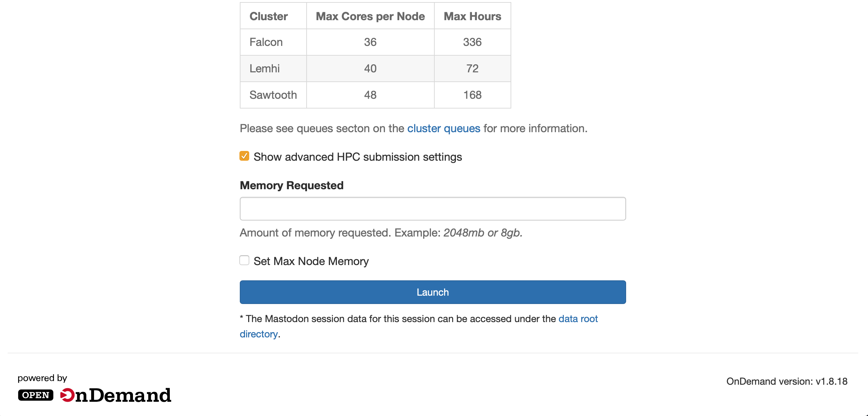Click Falcon's max hours value 336

472,42
